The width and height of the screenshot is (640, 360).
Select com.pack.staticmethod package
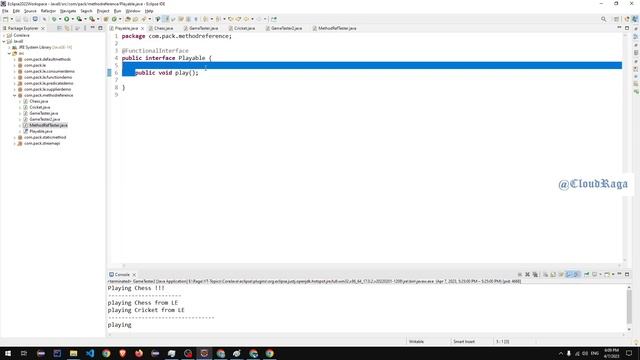click(x=45, y=137)
